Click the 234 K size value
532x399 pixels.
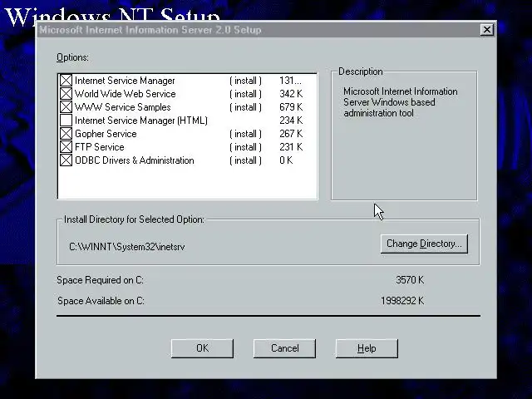click(x=291, y=121)
